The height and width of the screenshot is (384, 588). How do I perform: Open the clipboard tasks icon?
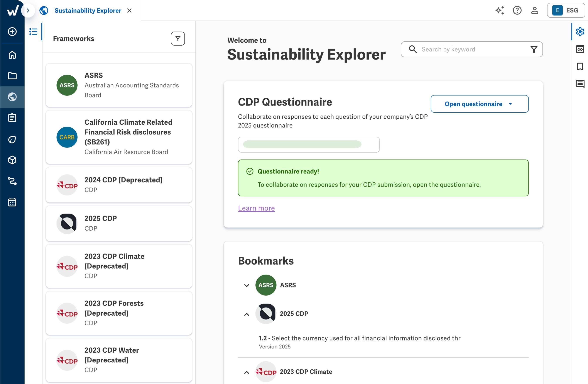point(12,118)
